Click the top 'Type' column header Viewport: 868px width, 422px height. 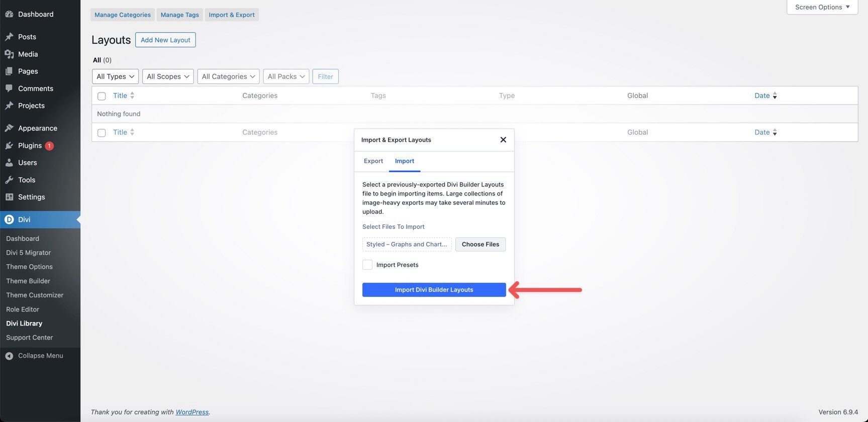point(507,95)
